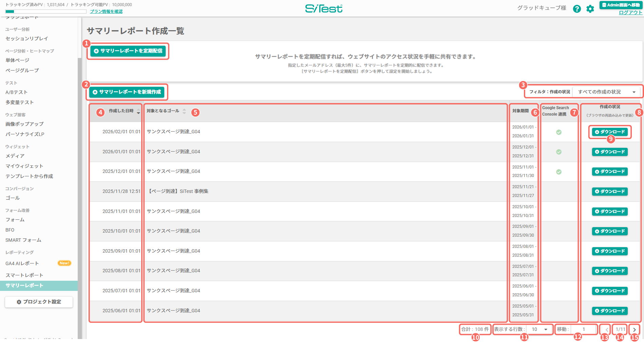This screenshot has width=644, height=356.
Task: Go to the previous page arrow
Action: 607,330
